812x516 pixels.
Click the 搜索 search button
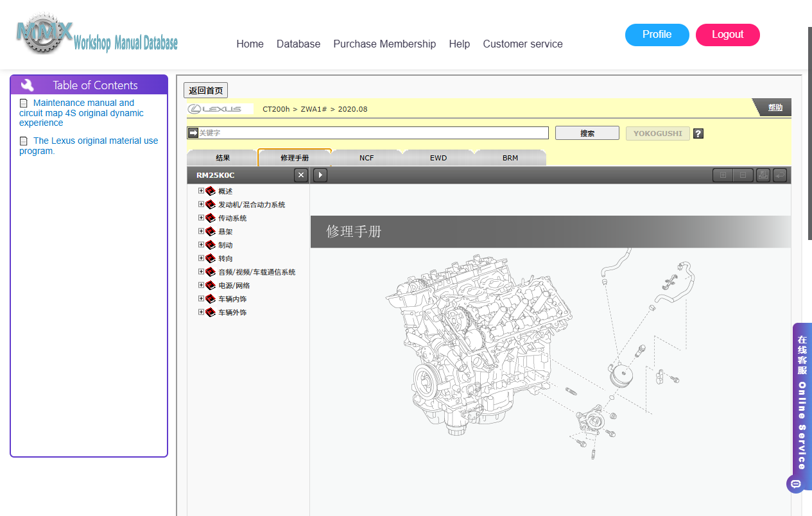(587, 133)
